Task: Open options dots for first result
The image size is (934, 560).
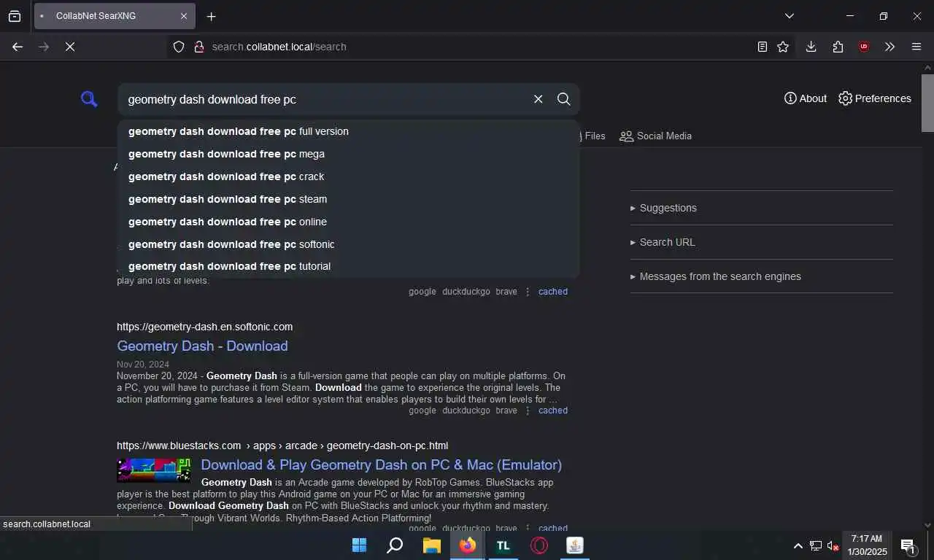Action: 528,292
